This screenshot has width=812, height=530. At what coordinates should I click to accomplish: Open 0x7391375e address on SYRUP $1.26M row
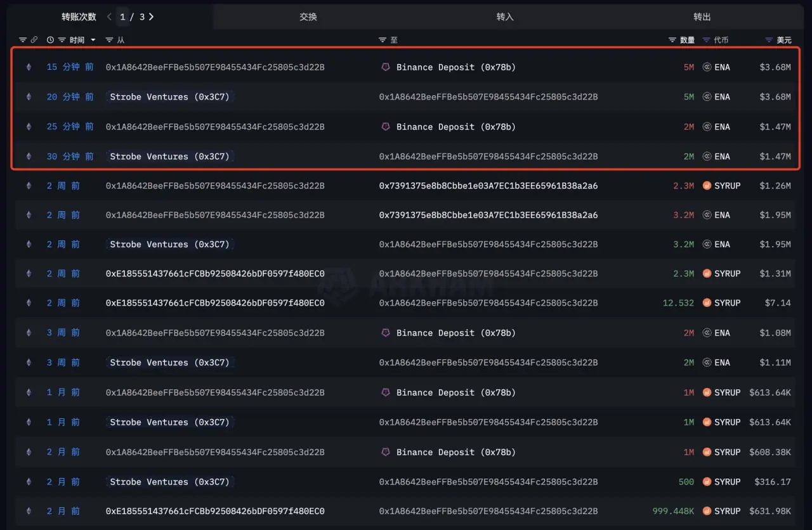click(488, 186)
